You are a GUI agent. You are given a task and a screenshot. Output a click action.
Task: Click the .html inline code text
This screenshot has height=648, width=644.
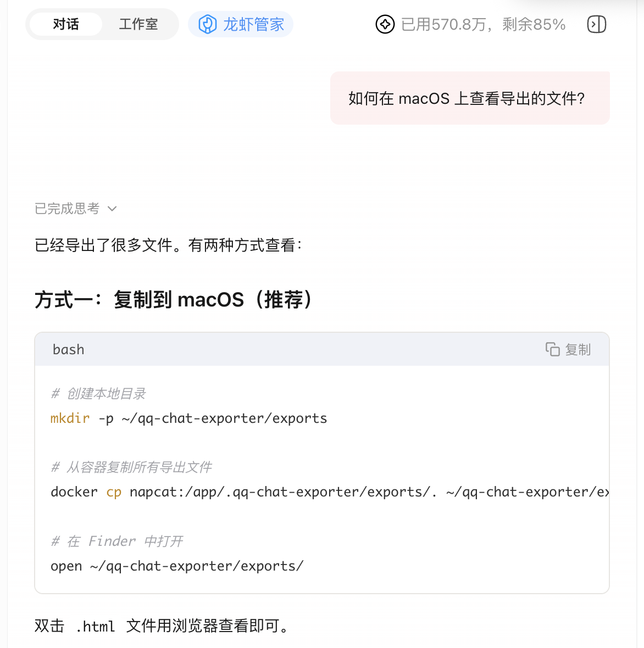pos(96,626)
